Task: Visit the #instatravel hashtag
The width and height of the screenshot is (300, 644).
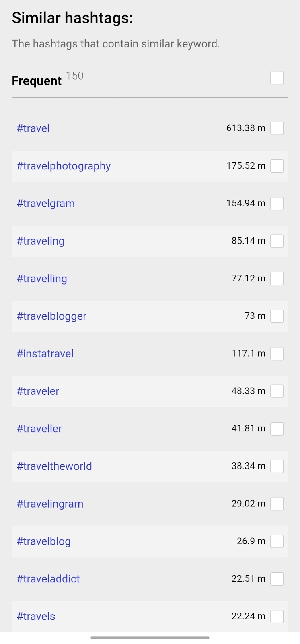Action: pyautogui.click(x=45, y=354)
